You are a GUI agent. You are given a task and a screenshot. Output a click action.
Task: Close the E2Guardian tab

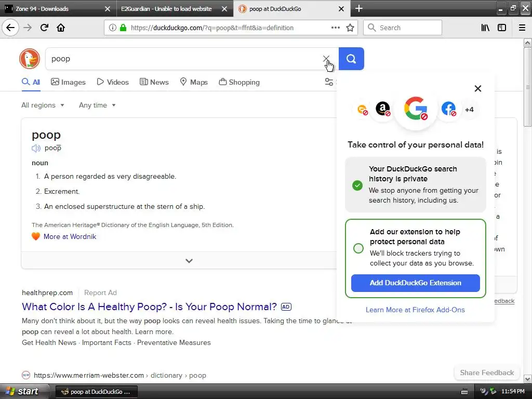pos(224,9)
